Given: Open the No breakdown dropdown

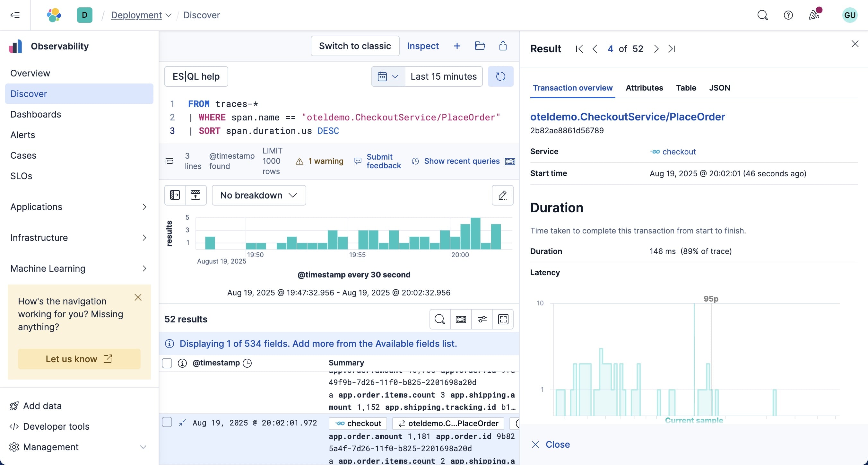Looking at the screenshot, I should [258, 195].
